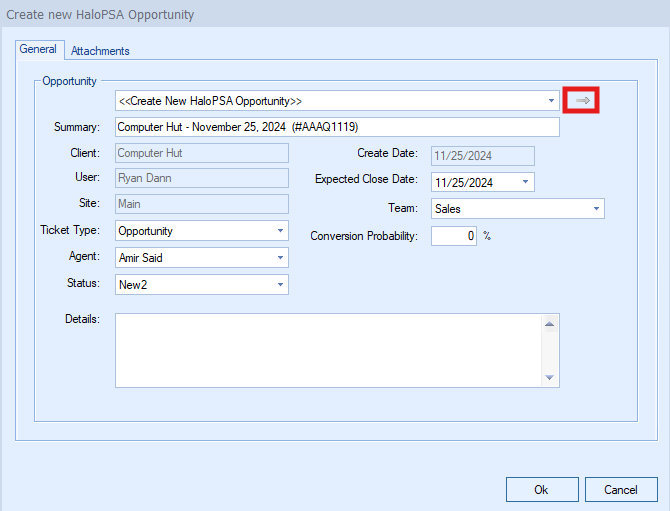
Task: Click the arrow icon next to opportunity selector
Action: click(x=581, y=101)
